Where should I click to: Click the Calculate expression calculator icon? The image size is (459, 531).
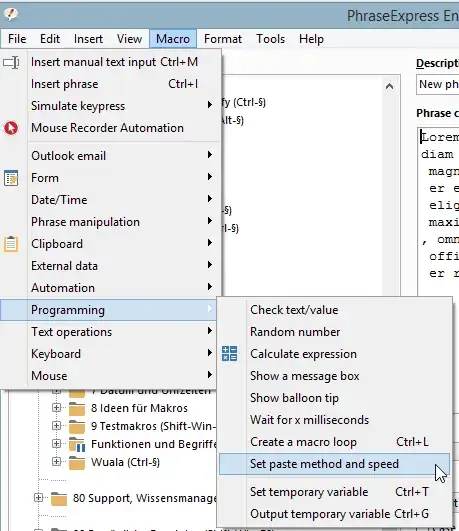(229, 354)
